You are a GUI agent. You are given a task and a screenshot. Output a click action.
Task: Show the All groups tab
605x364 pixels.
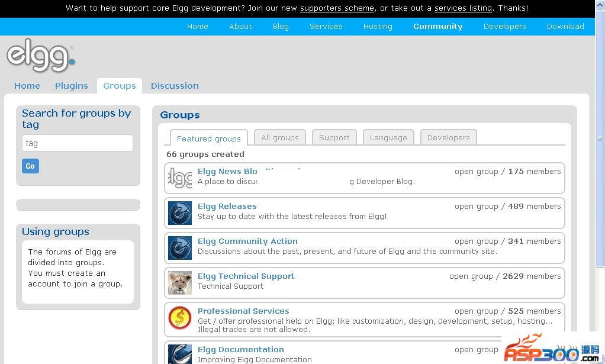point(280,137)
